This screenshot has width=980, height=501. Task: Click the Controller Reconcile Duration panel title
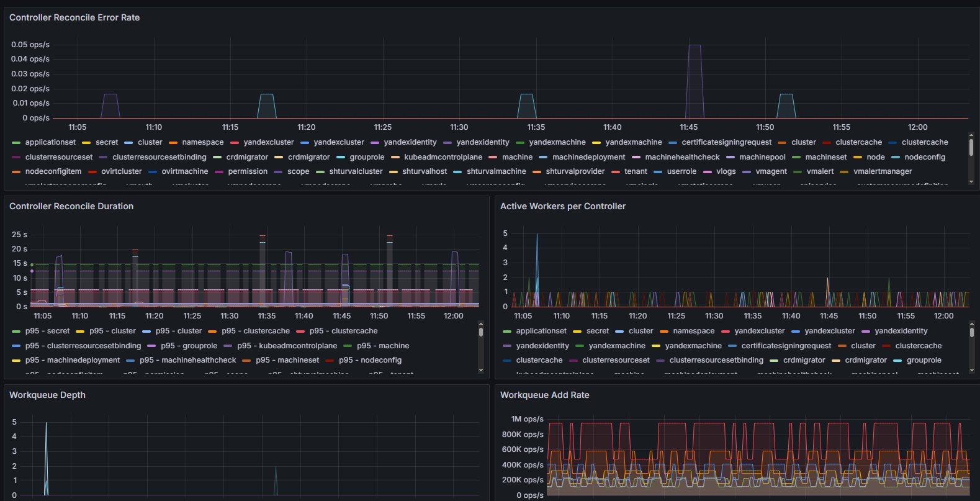71,206
